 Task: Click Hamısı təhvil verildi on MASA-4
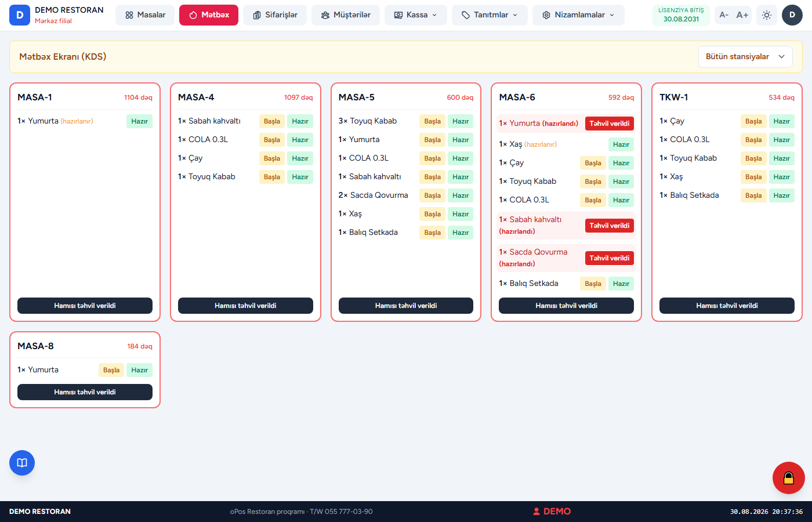(245, 306)
